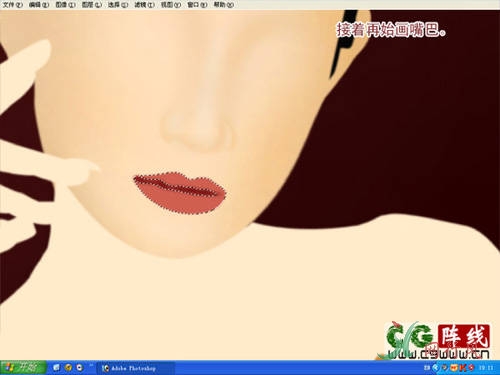The image size is (500, 375).
Task: Click the red K tray icon
Action: [463, 368]
